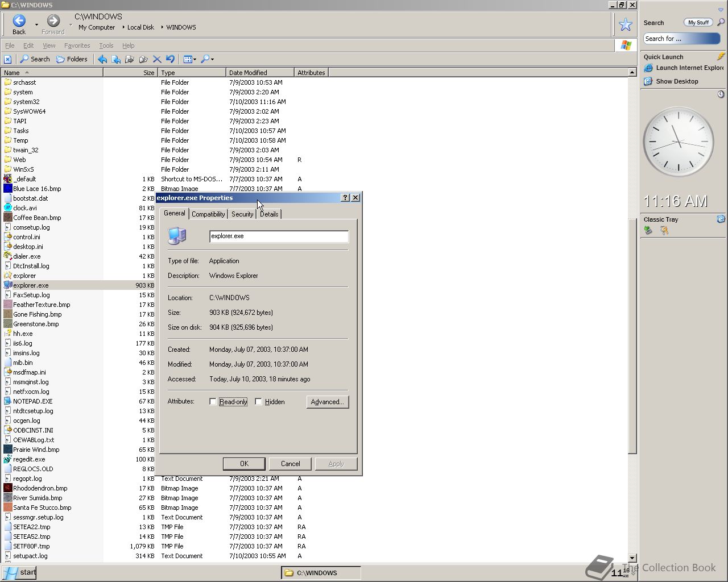
Task: Click the Favorites star icon
Action: [x=626, y=24]
